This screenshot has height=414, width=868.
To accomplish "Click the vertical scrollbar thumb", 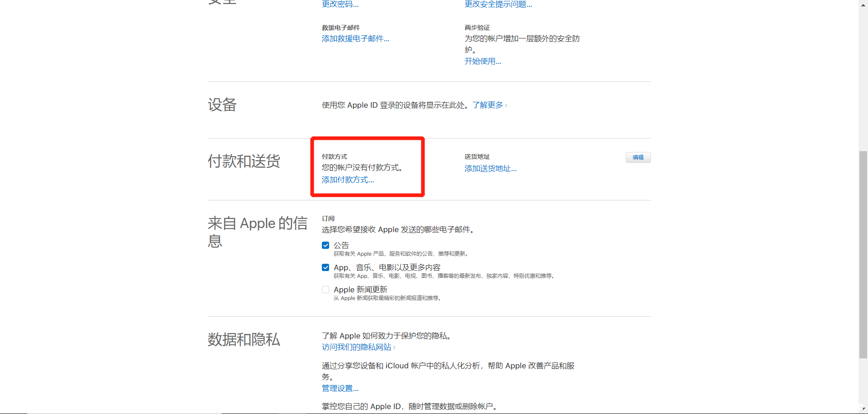I will pyautogui.click(x=863, y=253).
